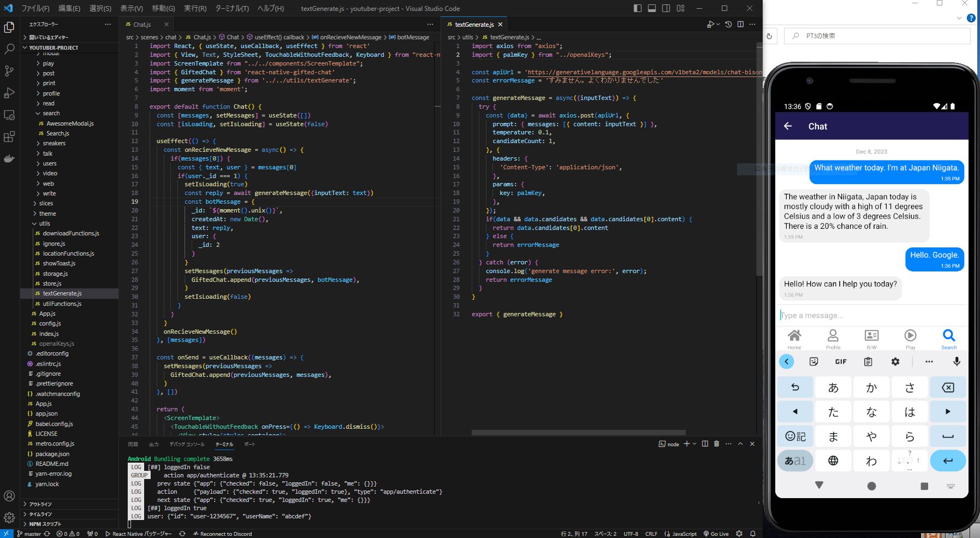Open the Source Control view

(9, 71)
